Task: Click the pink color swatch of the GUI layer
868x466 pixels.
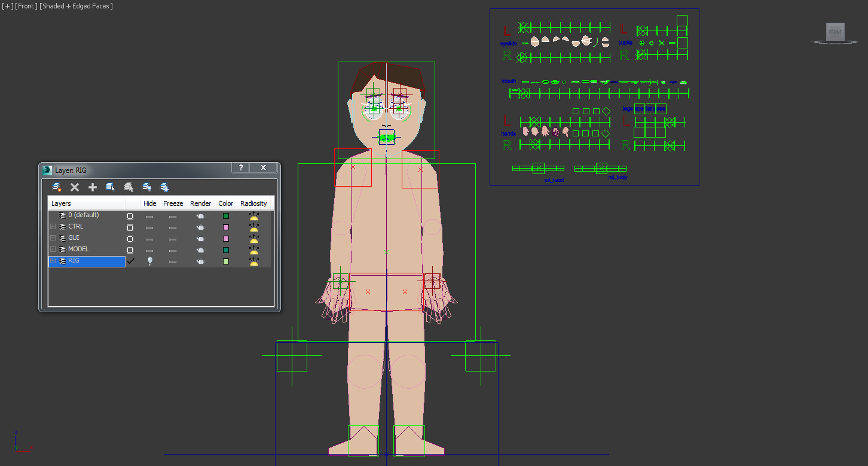Action: pyautogui.click(x=225, y=237)
